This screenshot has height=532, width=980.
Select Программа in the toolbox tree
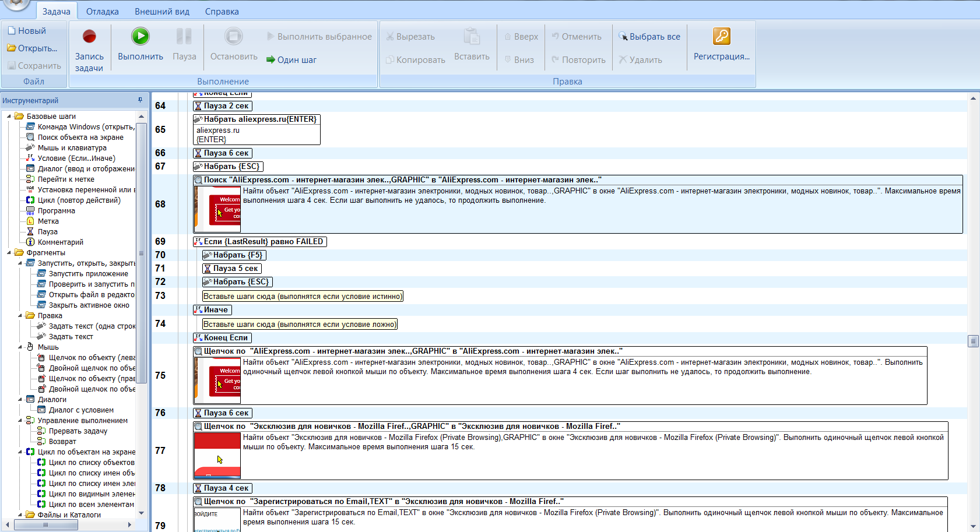pos(56,211)
